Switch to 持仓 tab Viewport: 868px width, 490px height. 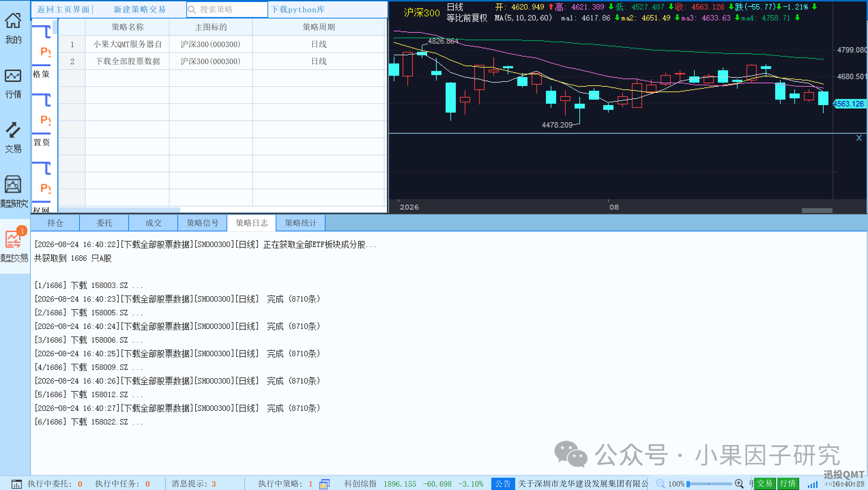point(55,223)
